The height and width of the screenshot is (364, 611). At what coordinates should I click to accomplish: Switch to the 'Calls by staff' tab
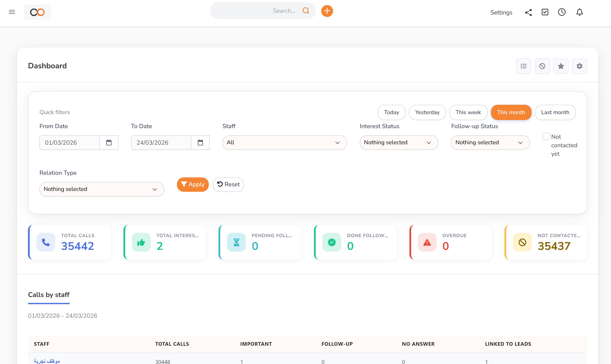click(x=49, y=295)
